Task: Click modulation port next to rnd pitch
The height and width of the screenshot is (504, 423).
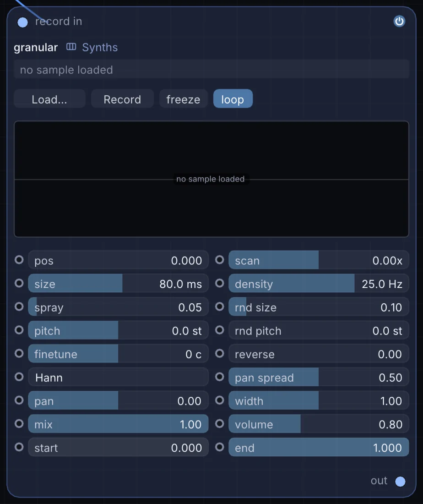Action: click(x=219, y=330)
